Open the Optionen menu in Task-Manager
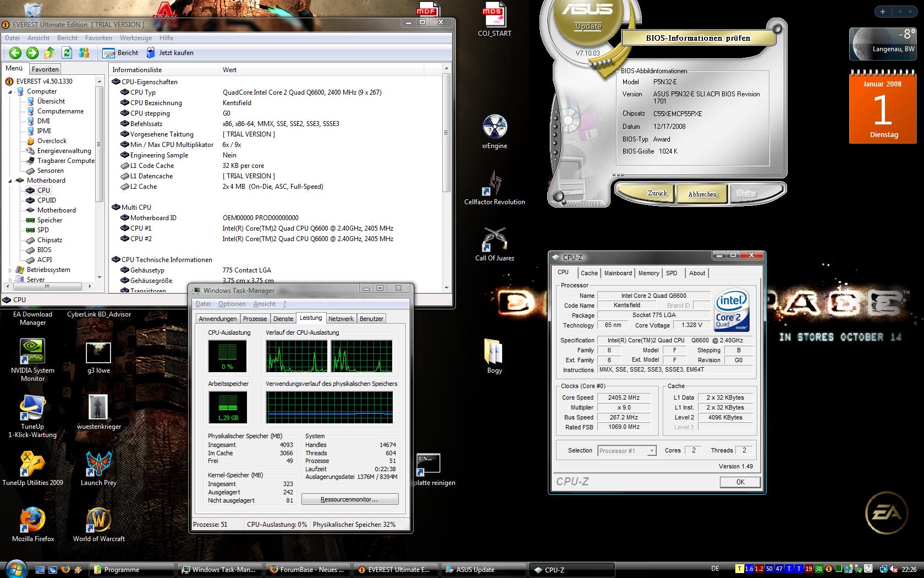This screenshot has height=578, width=924. click(232, 304)
